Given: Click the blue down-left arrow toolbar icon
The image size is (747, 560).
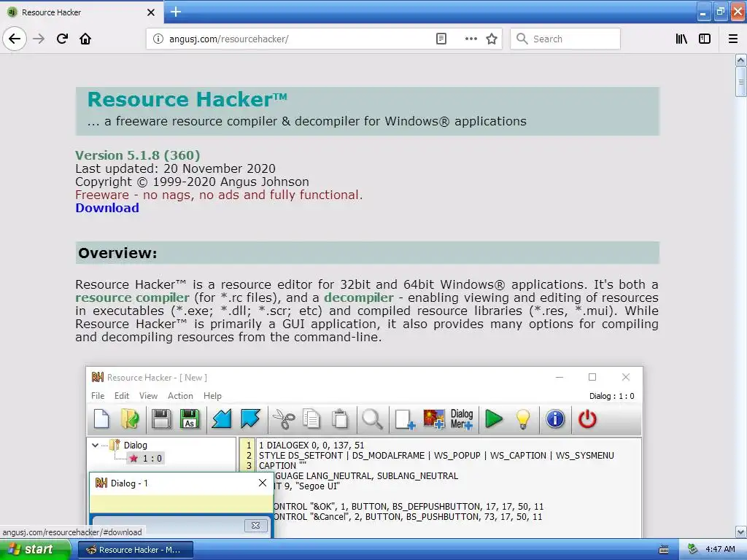Looking at the screenshot, I should point(222,419).
